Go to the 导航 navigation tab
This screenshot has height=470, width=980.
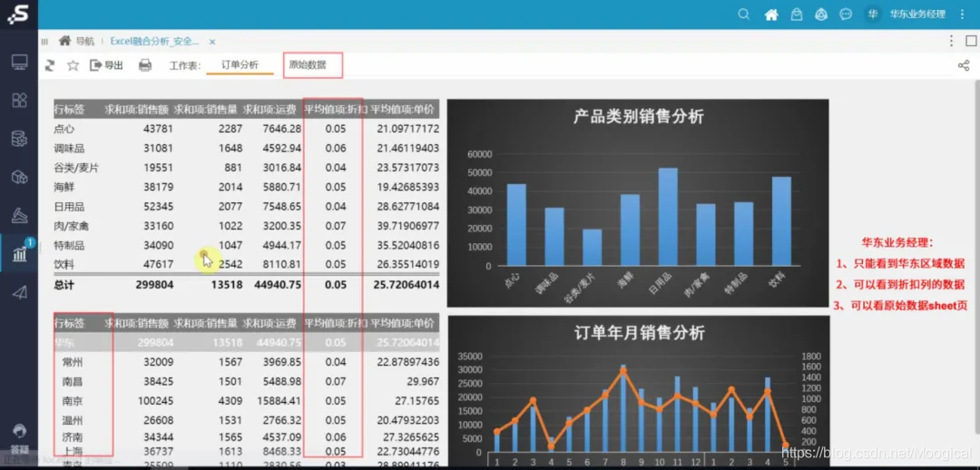tap(77, 41)
